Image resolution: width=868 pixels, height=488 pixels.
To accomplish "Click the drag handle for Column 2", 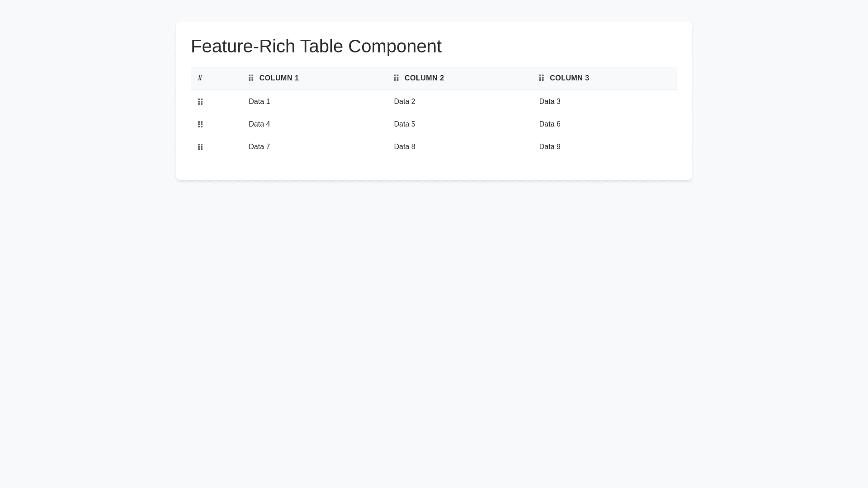I will coord(396,78).
